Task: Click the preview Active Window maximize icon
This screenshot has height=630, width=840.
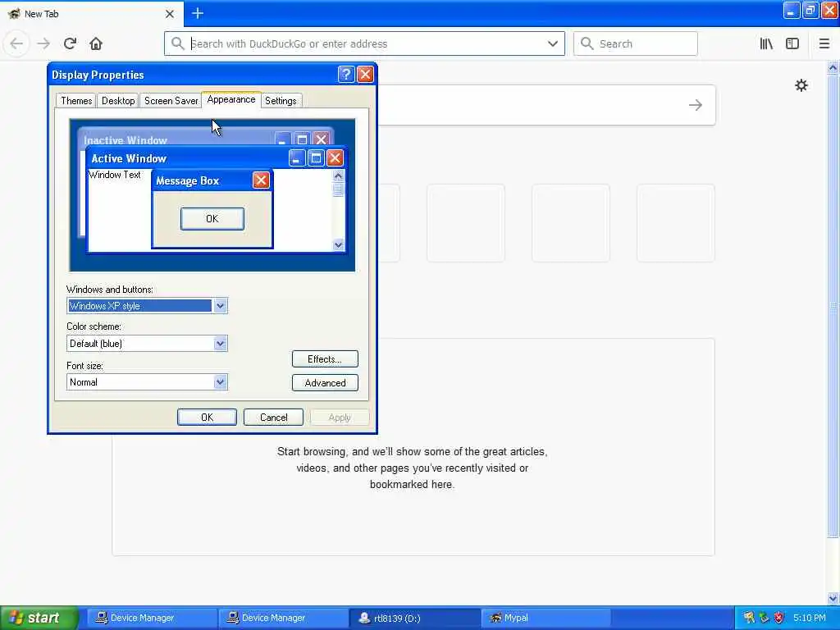Action: click(x=316, y=158)
